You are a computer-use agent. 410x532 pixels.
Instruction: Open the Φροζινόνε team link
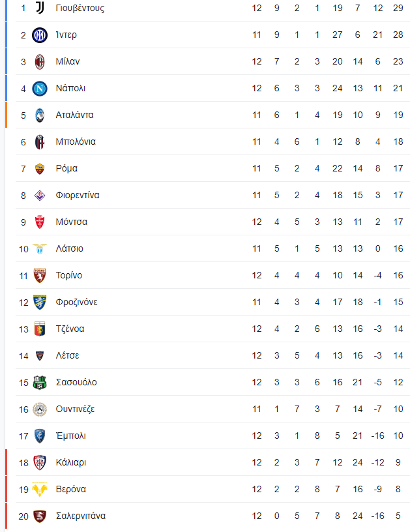(77, 302)
